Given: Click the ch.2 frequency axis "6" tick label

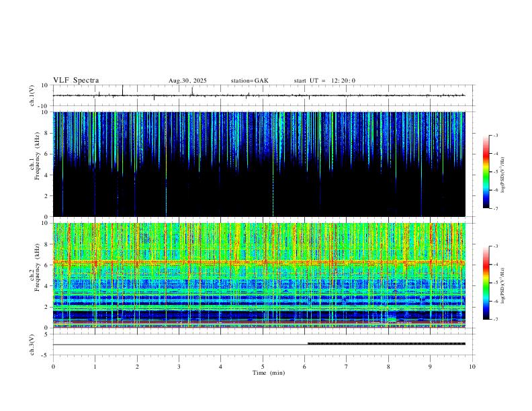Looking at the screenshot, I should (x=47, y=265).
